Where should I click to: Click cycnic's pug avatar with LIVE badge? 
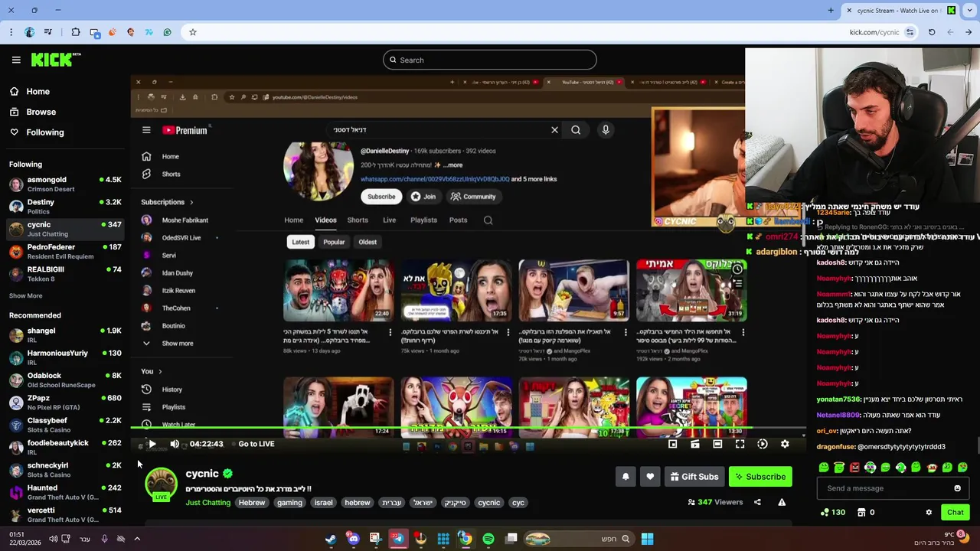click(x=161, y=485)
